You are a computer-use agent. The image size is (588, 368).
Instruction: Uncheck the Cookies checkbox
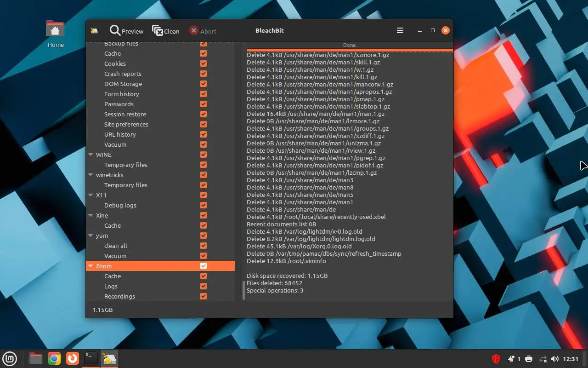204,63
